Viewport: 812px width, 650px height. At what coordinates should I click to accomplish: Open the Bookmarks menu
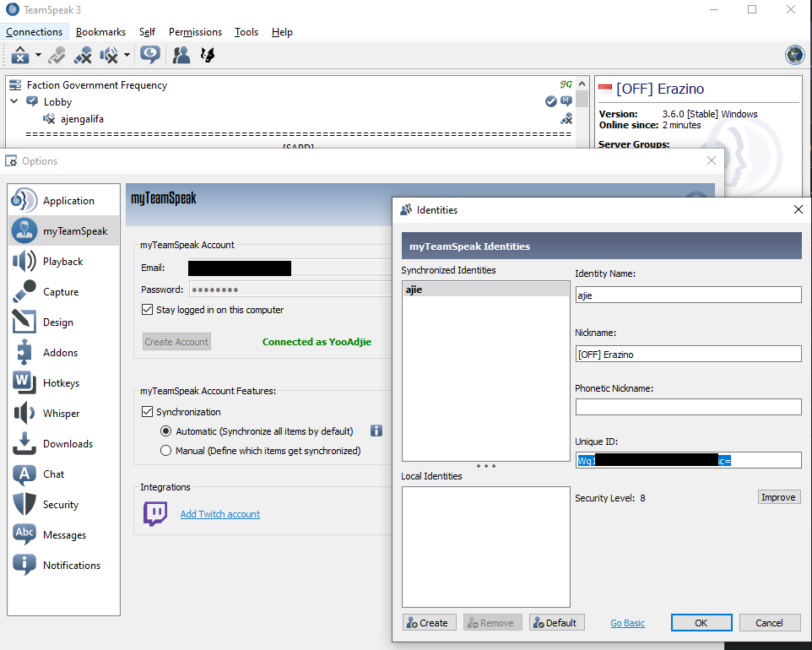point(100,32)
